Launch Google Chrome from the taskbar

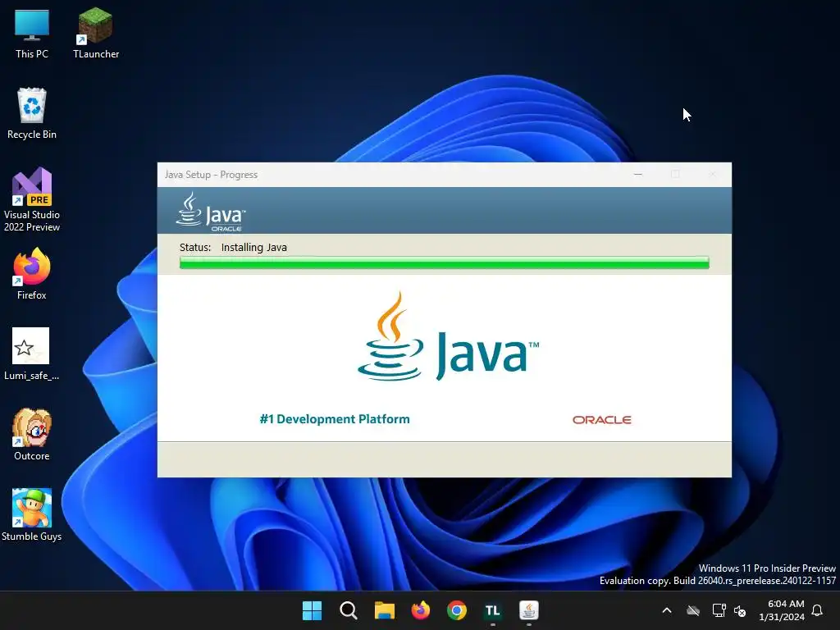click(456, 610)
